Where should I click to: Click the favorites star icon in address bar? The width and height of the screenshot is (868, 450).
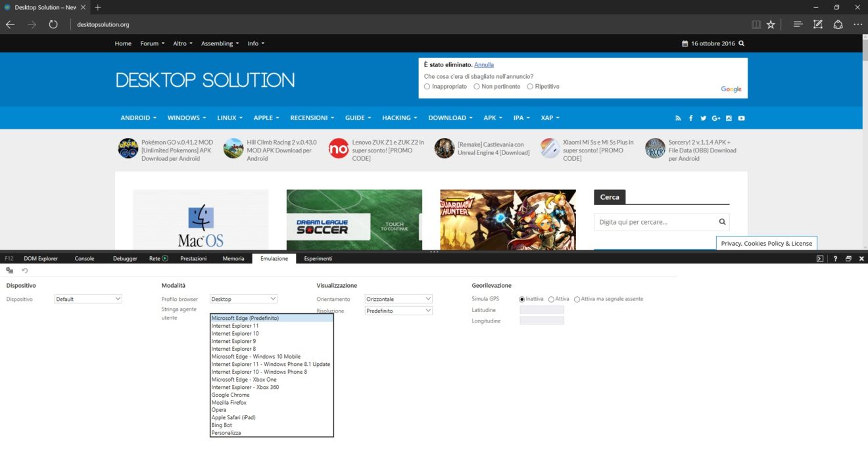[771, 24]
